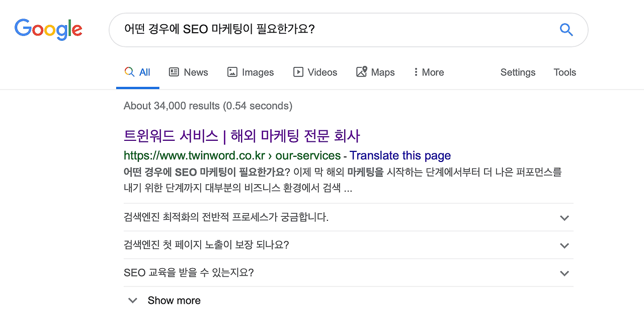The width and height of the screenshot is (644, 331).
Task: Click the Videos play icon
Action: pos(298,72)
